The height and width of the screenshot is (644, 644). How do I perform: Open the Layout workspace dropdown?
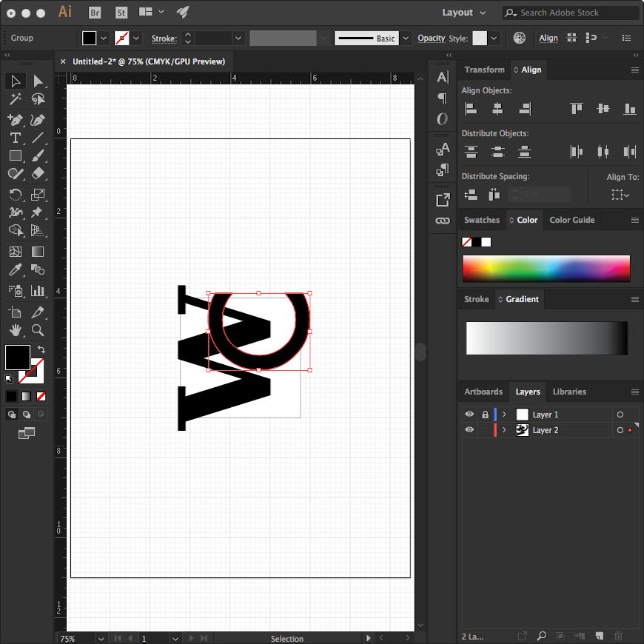pyautogui.click(x=464, y=13)
